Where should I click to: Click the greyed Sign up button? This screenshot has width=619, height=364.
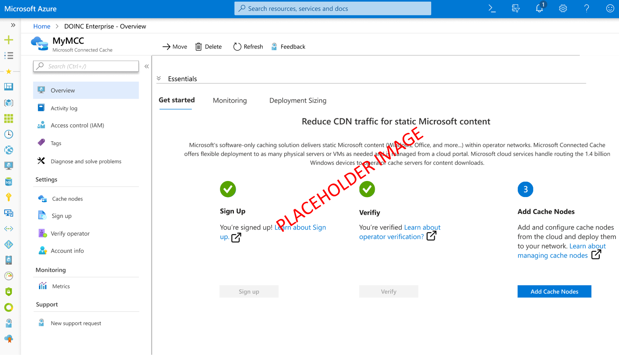tap(249, 291)
